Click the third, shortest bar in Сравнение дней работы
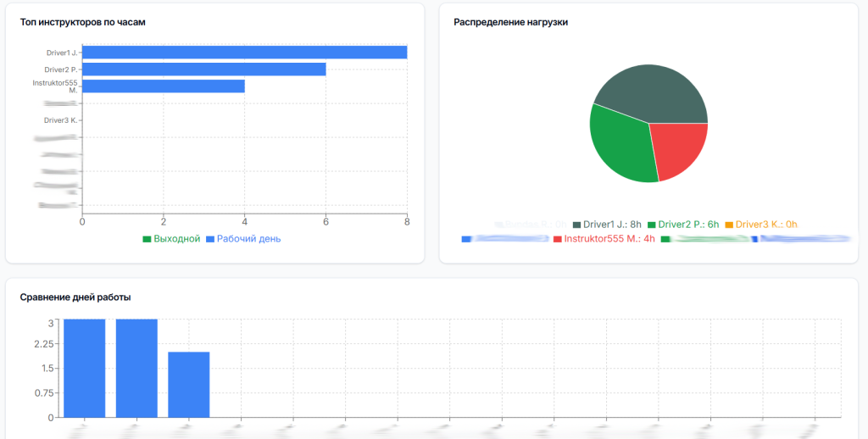 pyautogui.click(x=188, y=385)
